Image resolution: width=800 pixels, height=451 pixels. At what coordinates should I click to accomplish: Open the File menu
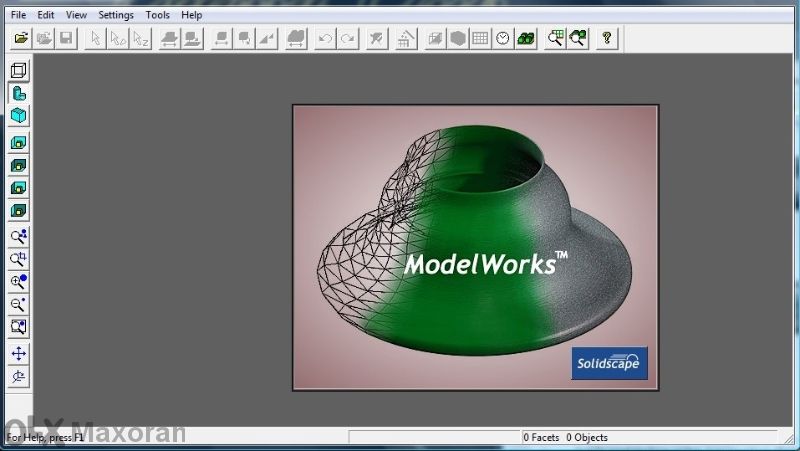point(18,15)
